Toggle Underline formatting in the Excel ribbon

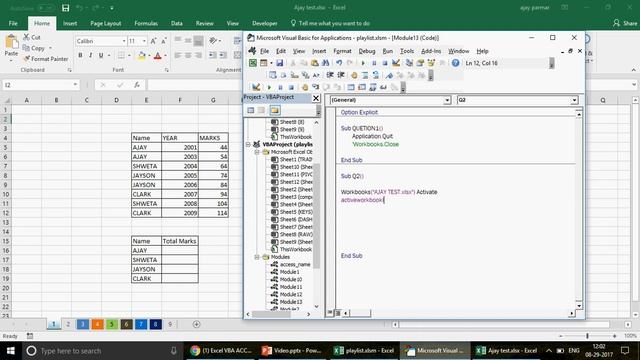tap(101, 55)
